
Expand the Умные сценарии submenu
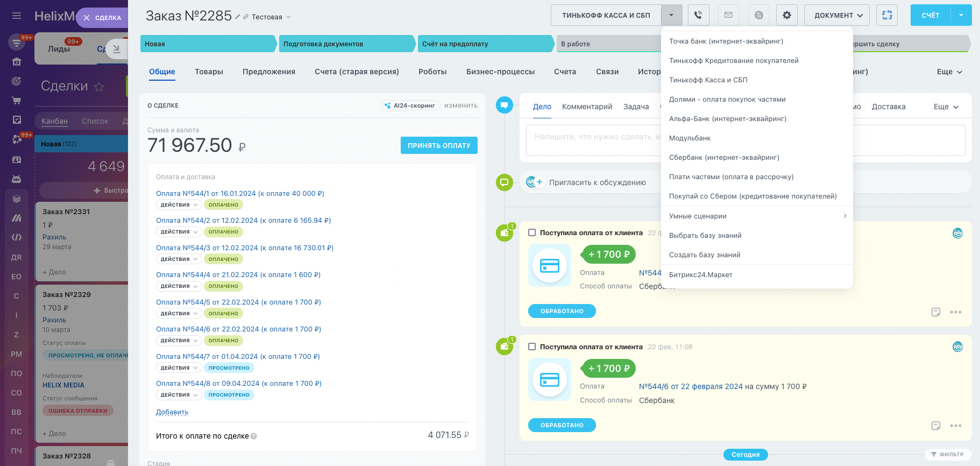pyautogui.click(x=757, y=216)
